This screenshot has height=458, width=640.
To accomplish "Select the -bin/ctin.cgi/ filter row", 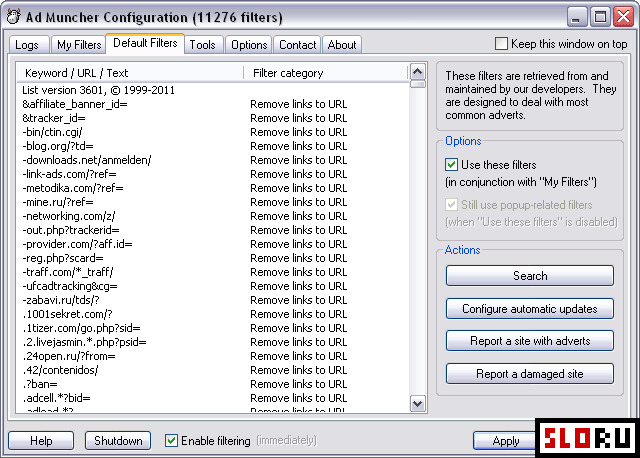I will pyautogui.click(x=212, y=132).
